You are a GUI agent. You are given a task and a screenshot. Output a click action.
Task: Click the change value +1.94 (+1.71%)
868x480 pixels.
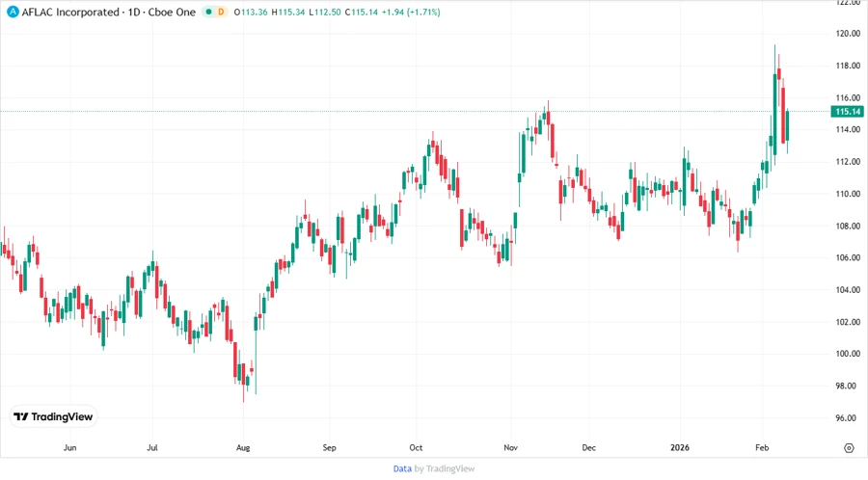411,12
